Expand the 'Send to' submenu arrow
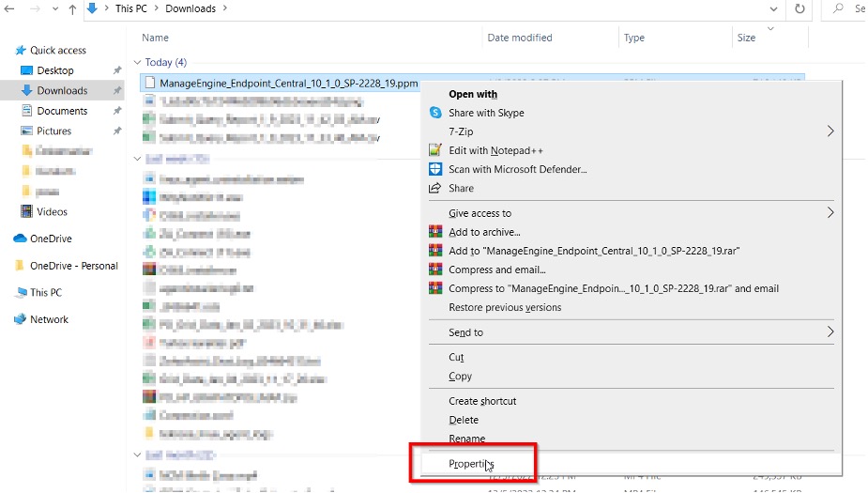This screenshot has height=493, width=868. click(x=830, y=331)
